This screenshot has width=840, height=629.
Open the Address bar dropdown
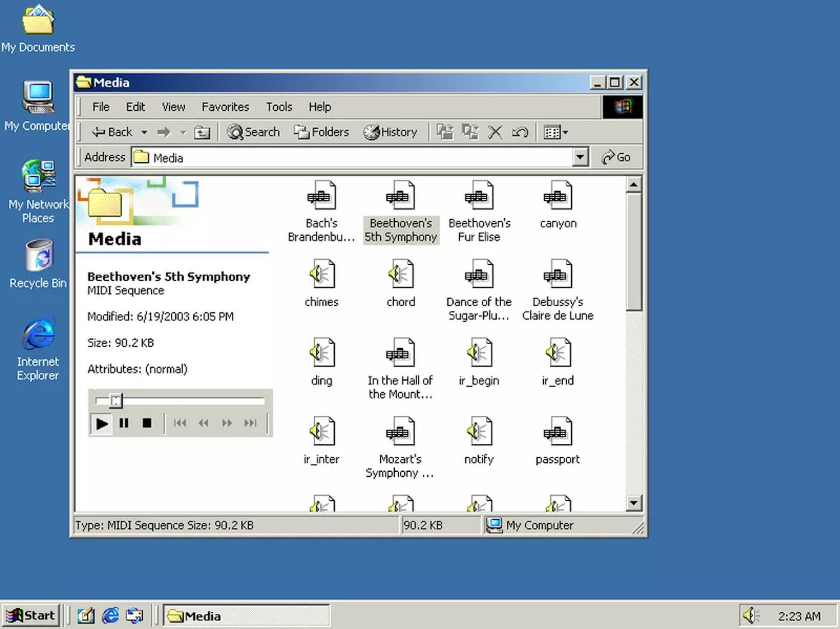coord(581,157)
